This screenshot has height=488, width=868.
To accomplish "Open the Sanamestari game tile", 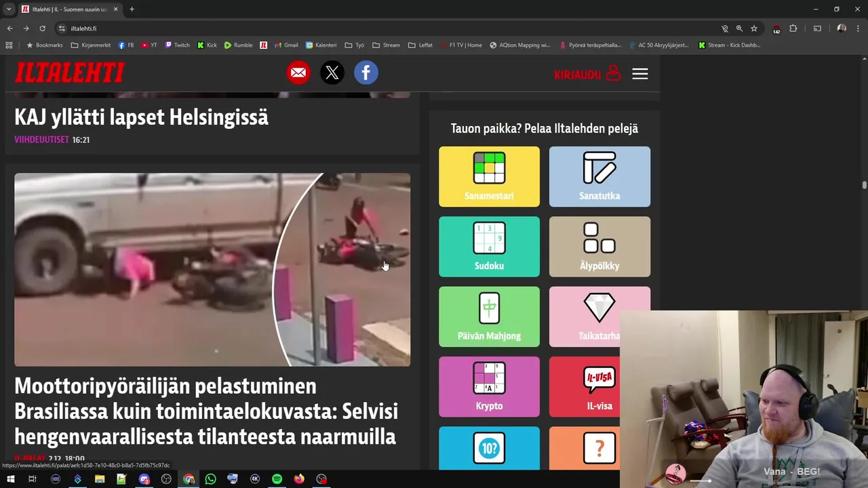I will (489, 176).
